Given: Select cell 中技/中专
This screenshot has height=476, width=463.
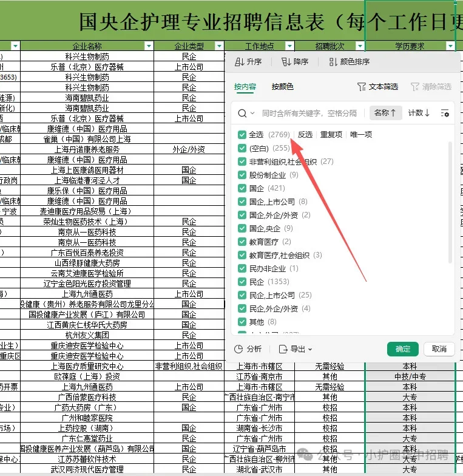Looking at the screenshot, I should (410, 376).
